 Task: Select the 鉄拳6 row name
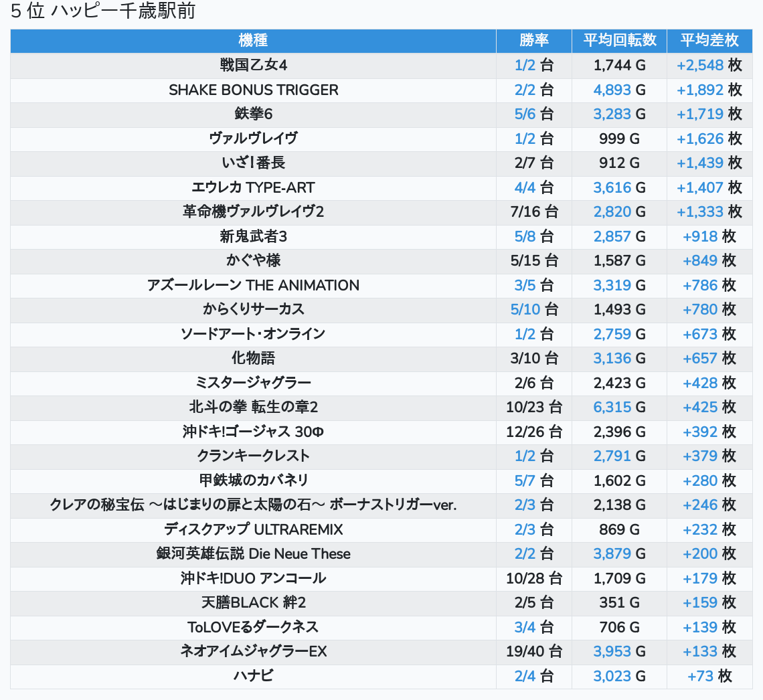click(253, 114)
